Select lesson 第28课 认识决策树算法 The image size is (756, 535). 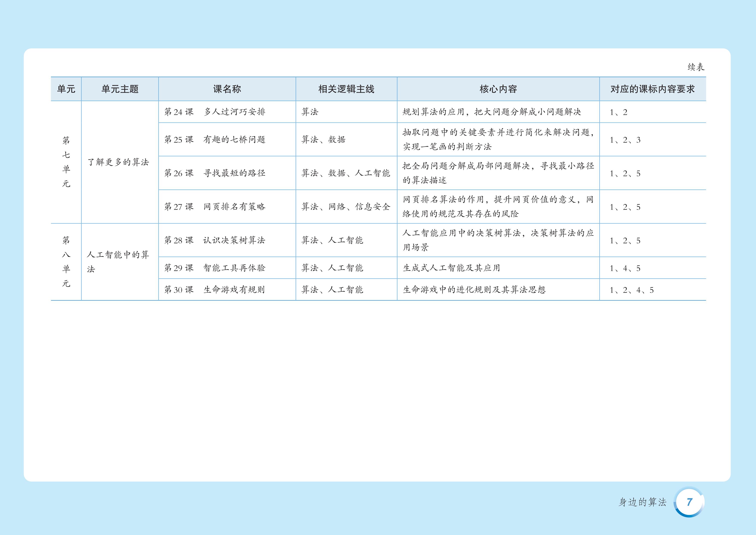tap(215, 241)
